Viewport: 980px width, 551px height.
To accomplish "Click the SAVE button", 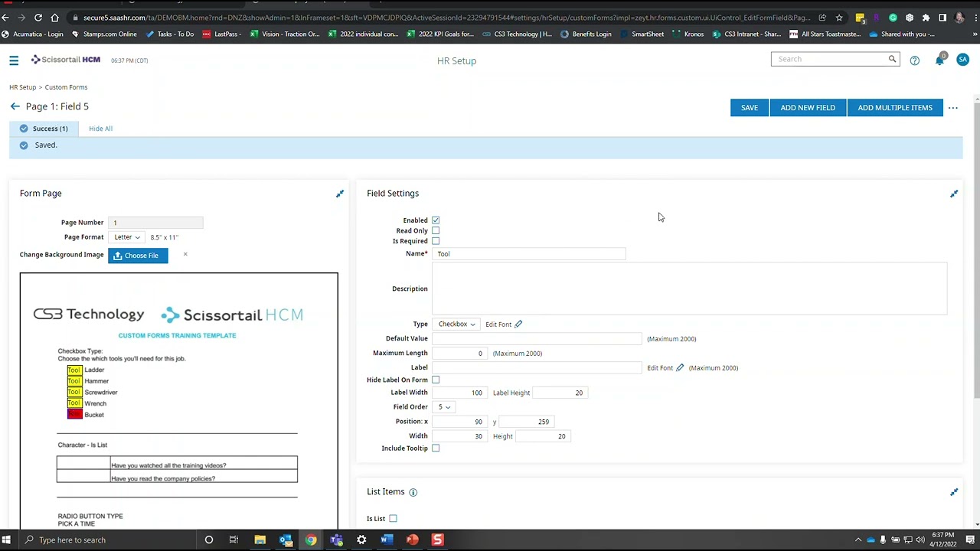I will (750, 108).
